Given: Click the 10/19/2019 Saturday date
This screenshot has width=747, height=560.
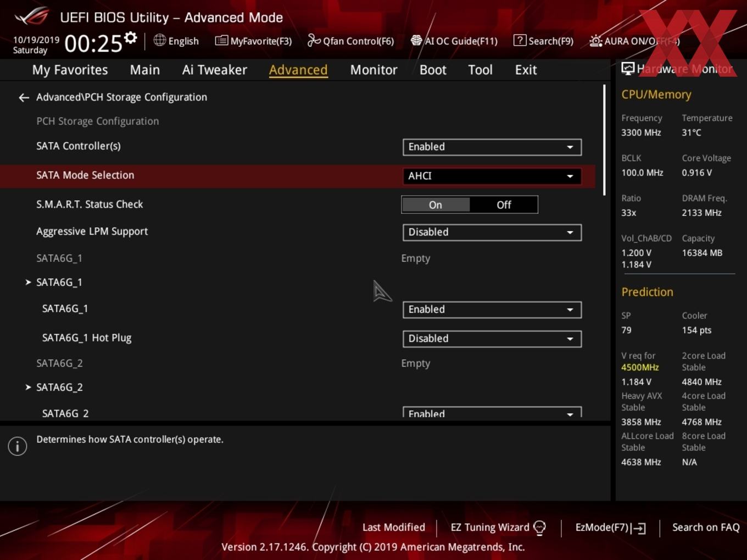Looking at the screenshot, I should [x=36, y=45].
